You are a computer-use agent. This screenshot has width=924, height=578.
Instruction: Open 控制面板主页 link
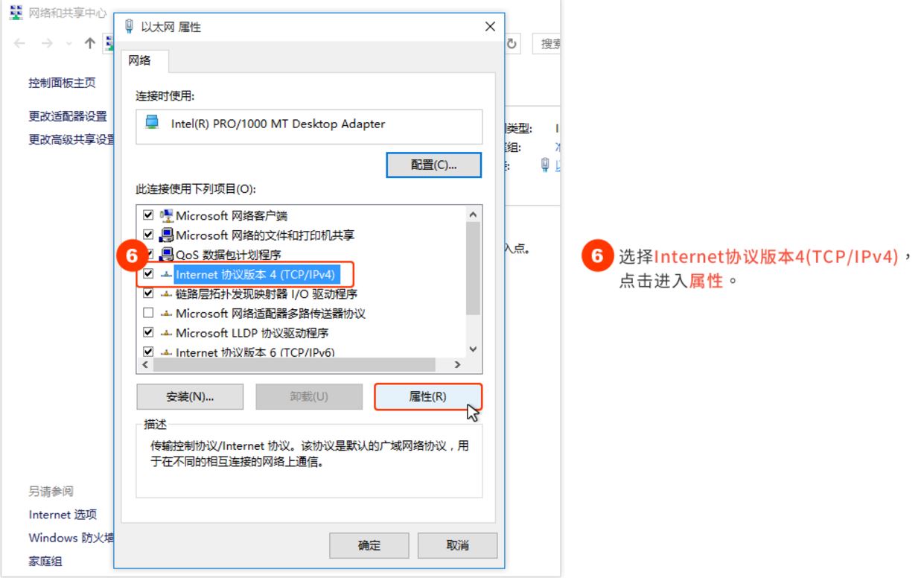pos(63,83)
